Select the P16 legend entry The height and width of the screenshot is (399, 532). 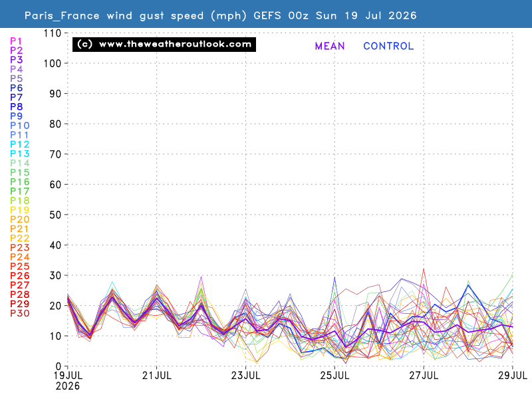(20, 182)
